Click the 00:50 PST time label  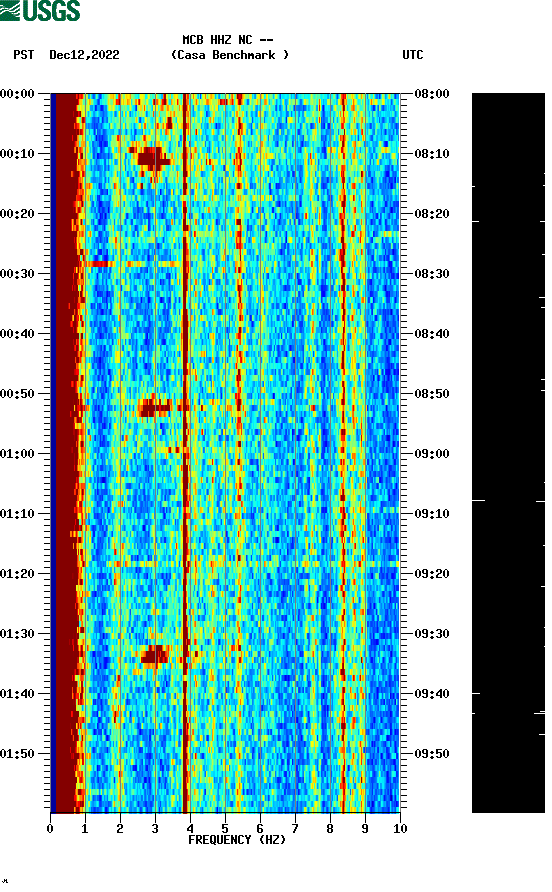17,394
